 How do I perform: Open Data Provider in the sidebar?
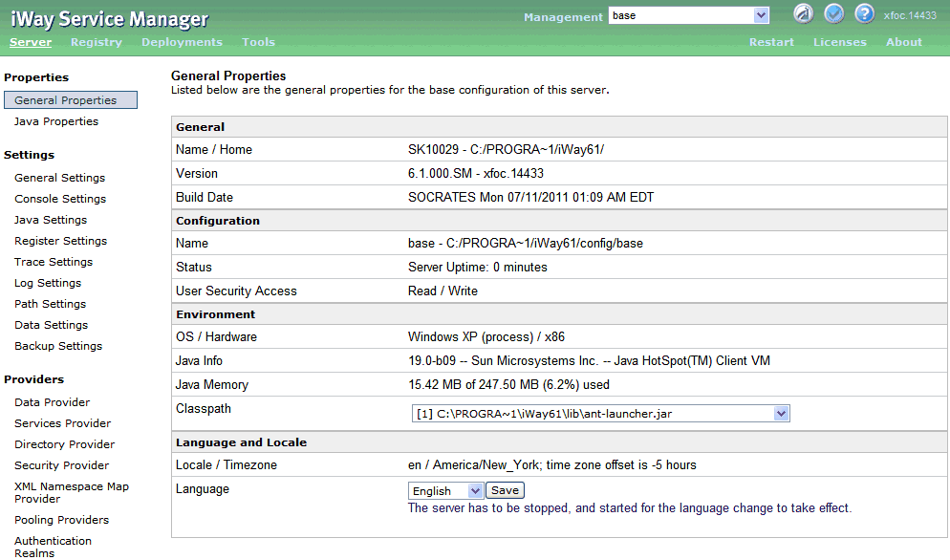pyautogui.click(x=53, y=402)
